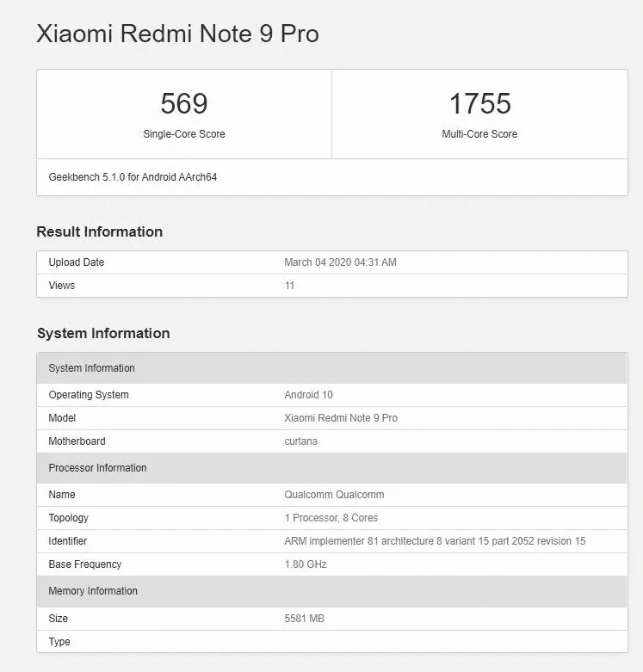Click the Base Frequency label
This screenshot has width=643, height=672.
click(85, 564)
